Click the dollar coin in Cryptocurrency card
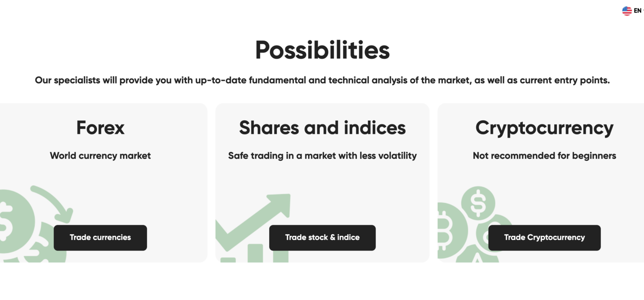644x300 pixels. (x=478, y=203)
